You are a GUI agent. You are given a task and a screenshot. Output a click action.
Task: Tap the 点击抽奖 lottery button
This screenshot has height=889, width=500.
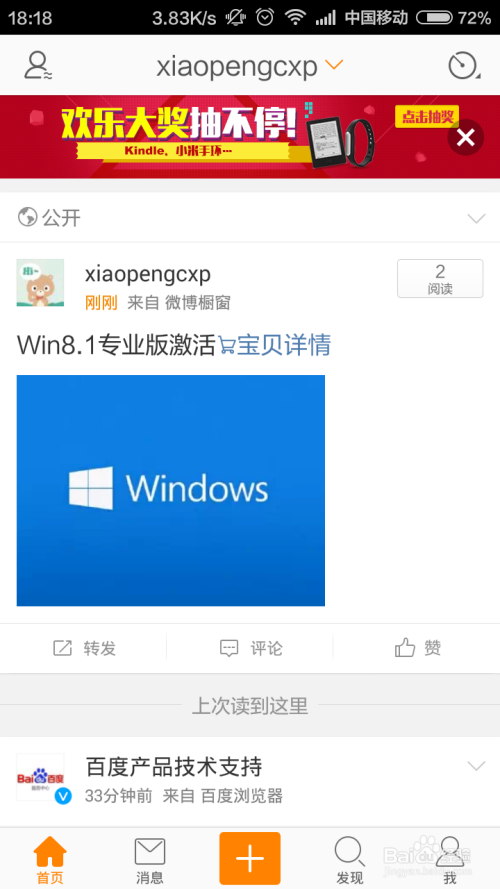tap(427, 117)
